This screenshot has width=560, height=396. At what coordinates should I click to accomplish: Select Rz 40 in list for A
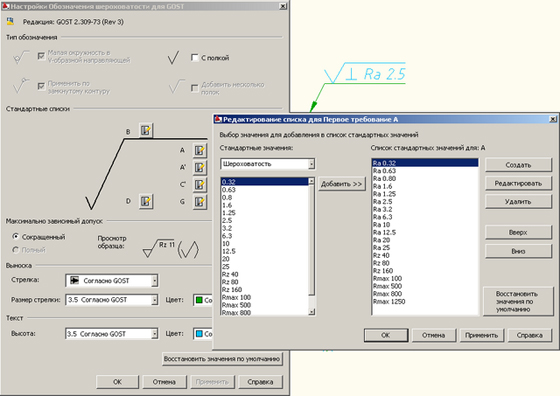(425, 256)
